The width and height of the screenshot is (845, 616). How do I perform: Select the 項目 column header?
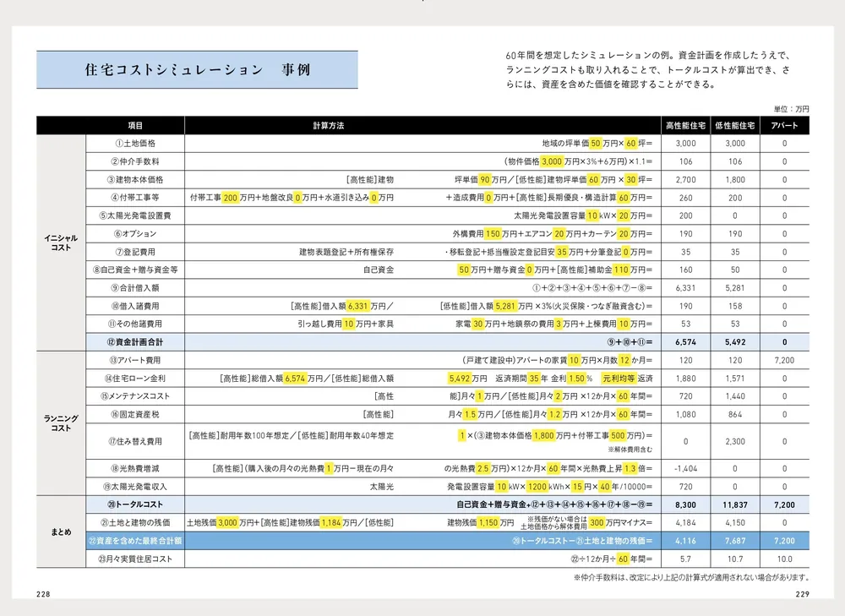[135, 125]
